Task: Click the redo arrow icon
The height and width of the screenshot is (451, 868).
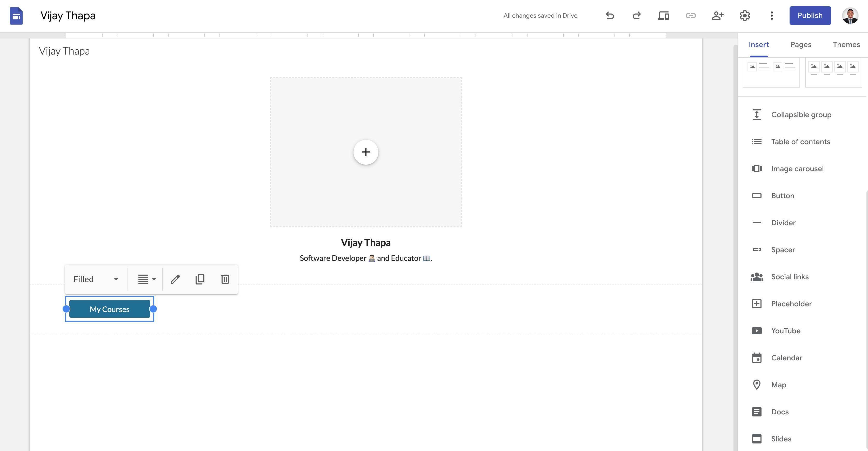Action: pyautogui.click(x=637, y=16)
